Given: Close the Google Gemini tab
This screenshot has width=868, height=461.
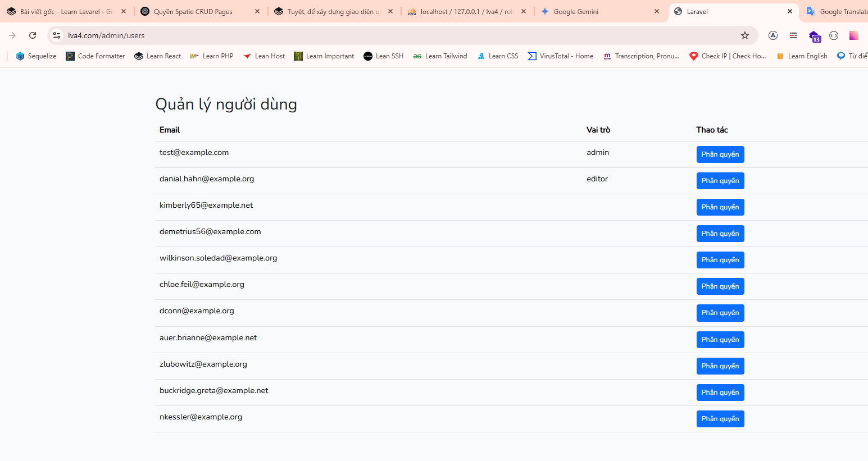Looking at the screenshot, I should (657, 12).
